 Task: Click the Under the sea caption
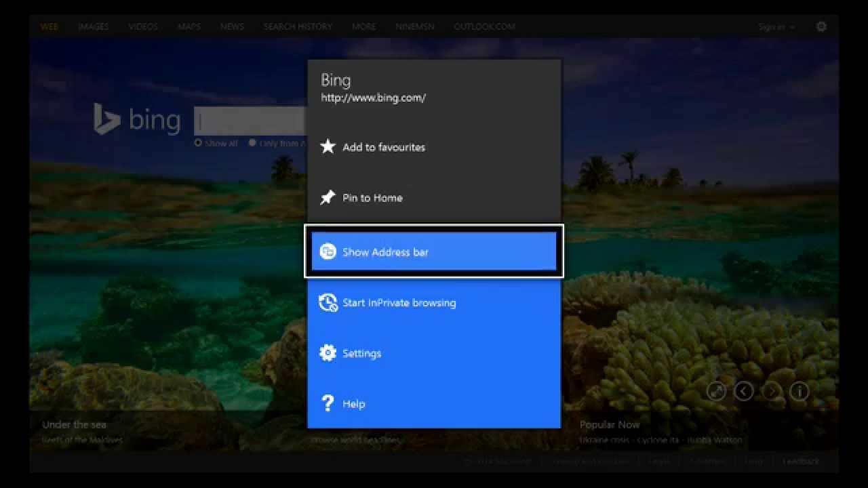click(x=75, y=425)
